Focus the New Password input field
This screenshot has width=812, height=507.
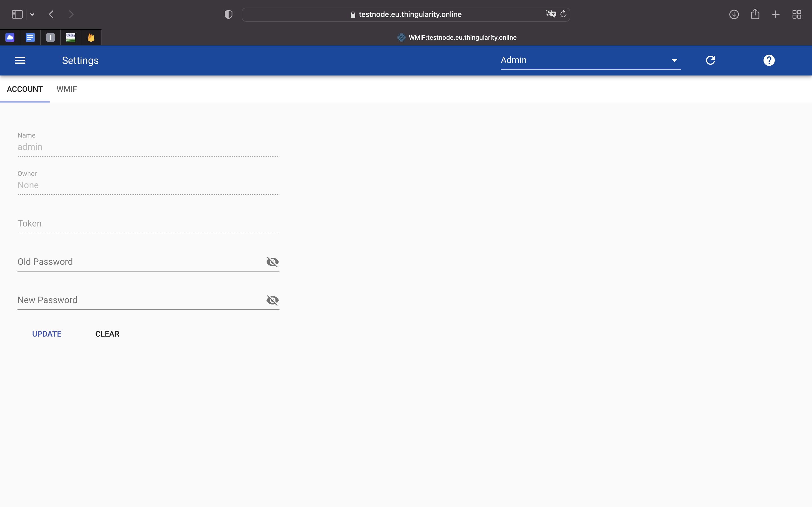coord(139,300)
